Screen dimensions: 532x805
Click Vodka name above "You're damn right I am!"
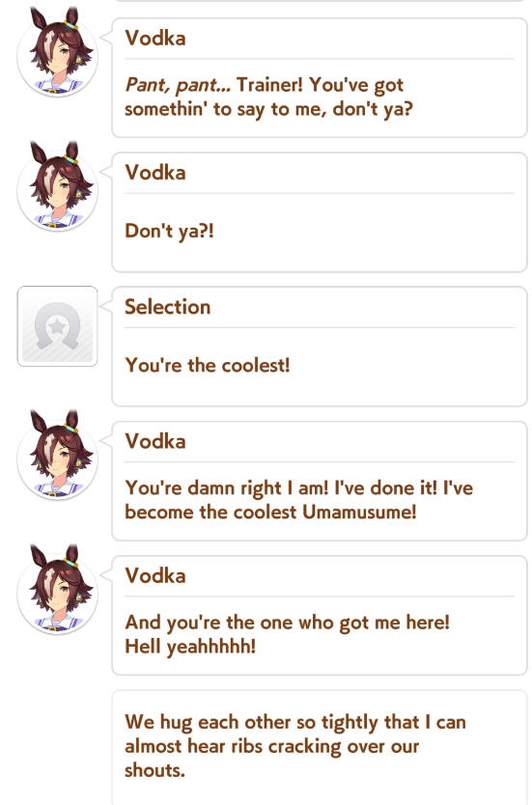(x=155, y=441)
